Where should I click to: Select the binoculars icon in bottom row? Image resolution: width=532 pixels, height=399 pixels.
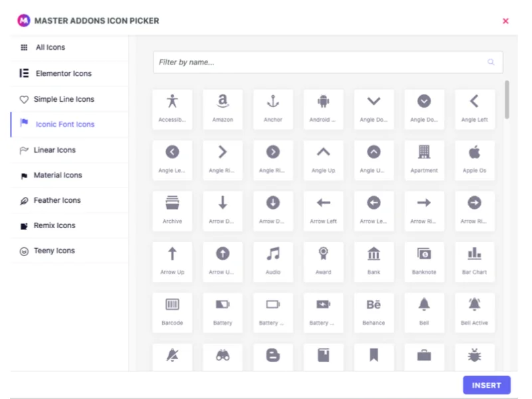click(x=223, y=357)
